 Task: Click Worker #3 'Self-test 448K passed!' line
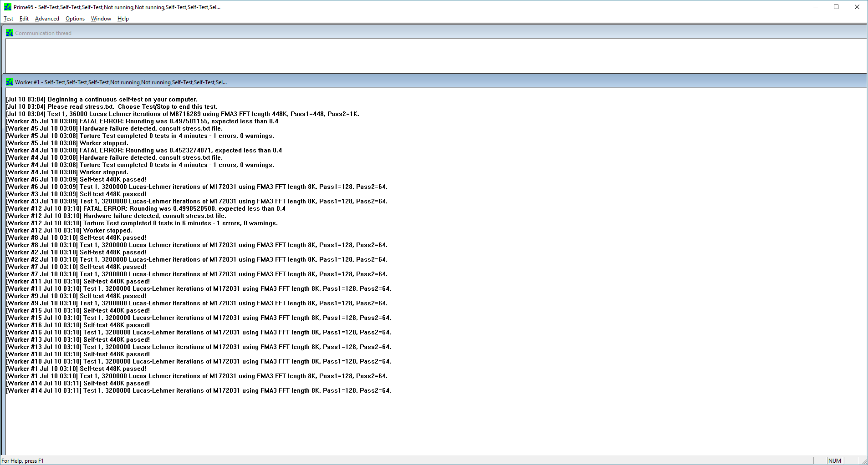point(76,194)
